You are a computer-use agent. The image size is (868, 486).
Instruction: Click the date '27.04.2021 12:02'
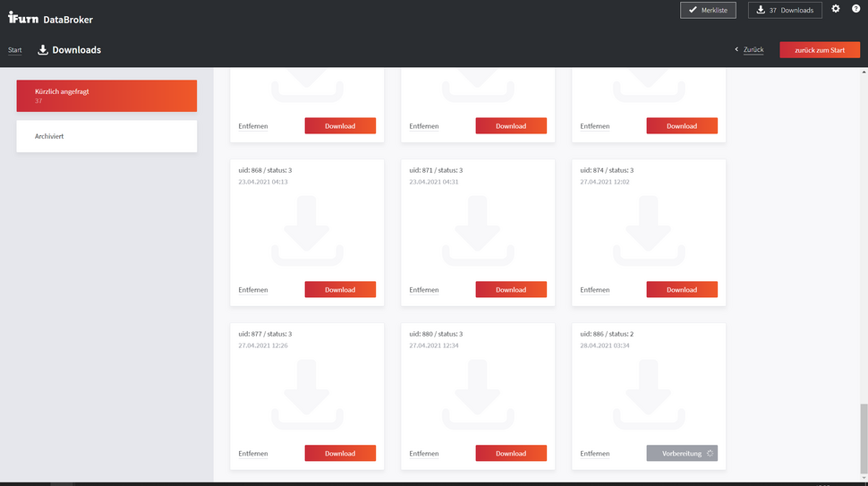point(605,182)
